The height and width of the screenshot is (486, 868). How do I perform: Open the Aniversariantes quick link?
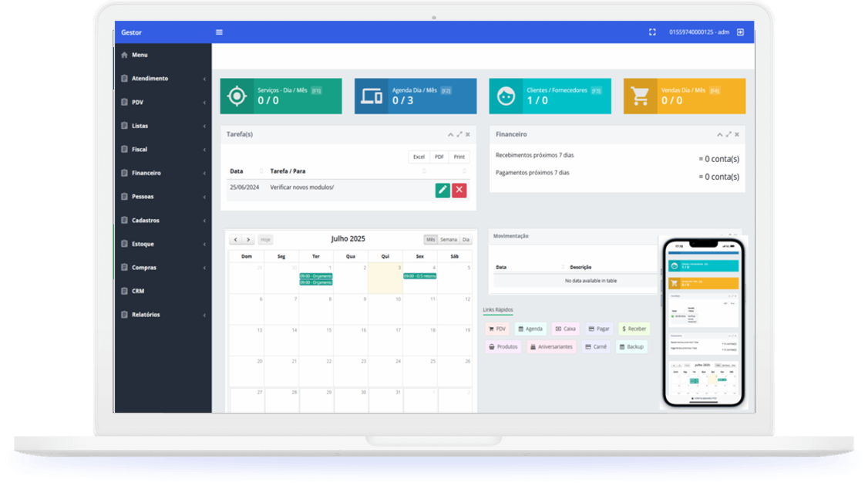pos(551,347)
